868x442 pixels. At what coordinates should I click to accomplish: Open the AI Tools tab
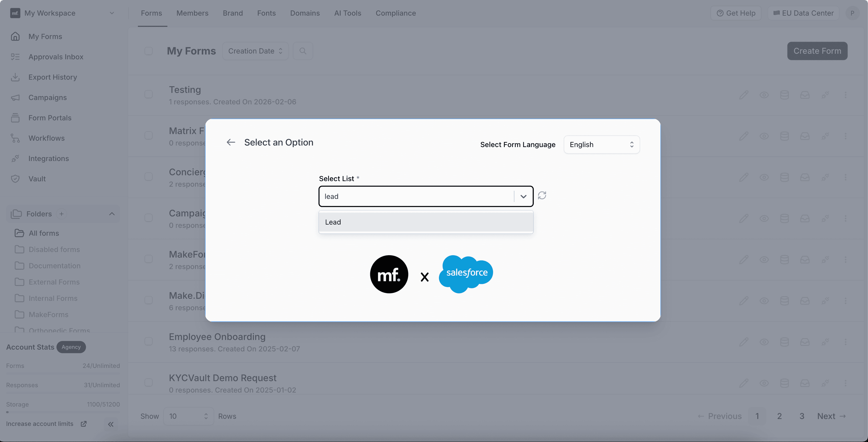coord(348,13)
